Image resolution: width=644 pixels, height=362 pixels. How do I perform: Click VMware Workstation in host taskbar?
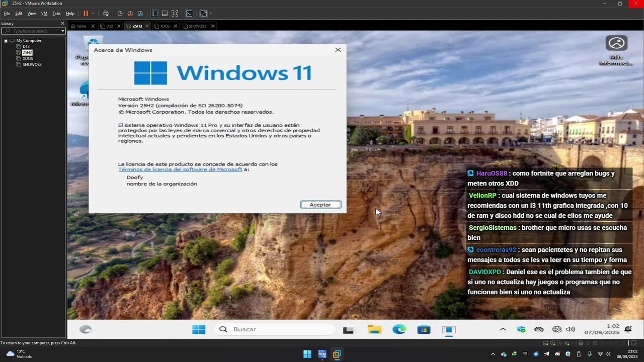coord(337,354)
